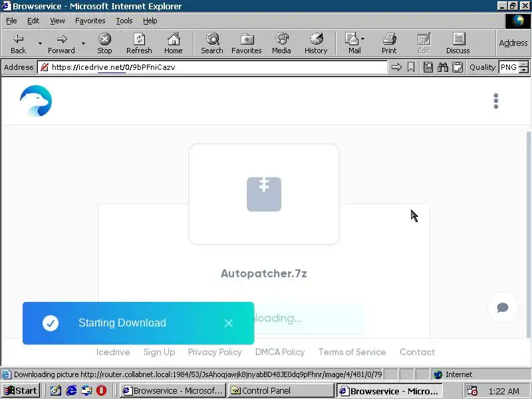Click the Sign Up footer link
Viewport: 532px width, 399px height.
tap(159, 352)
